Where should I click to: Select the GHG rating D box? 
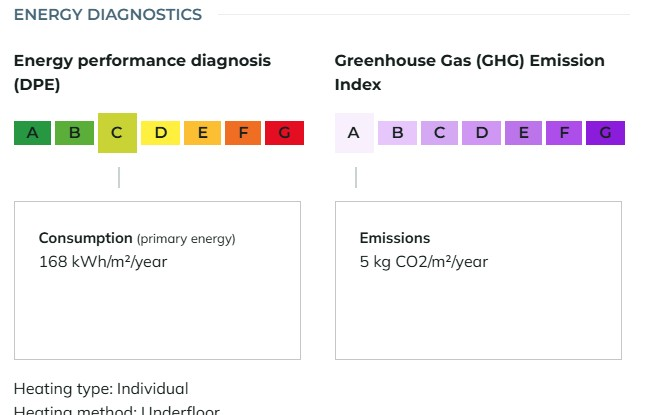tap(481, 133)
